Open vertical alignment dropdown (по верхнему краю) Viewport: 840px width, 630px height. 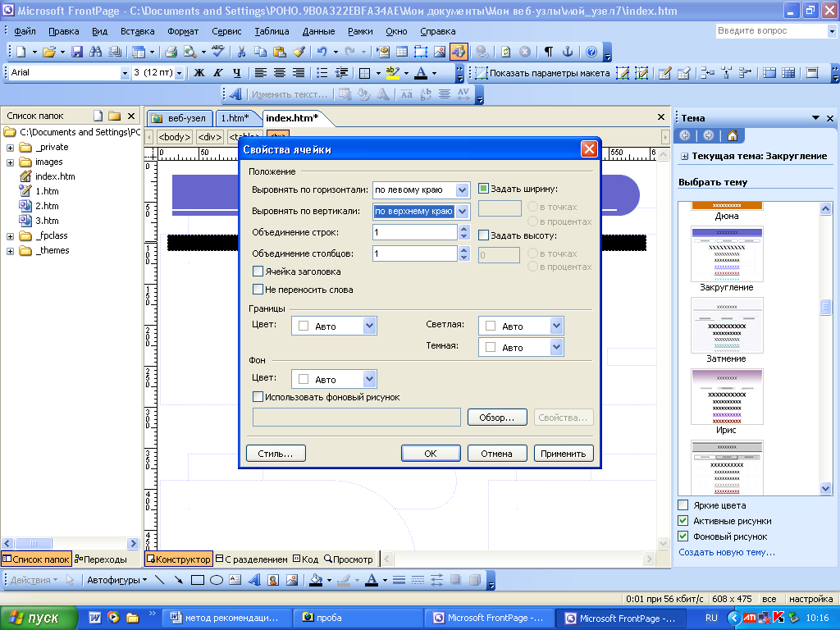(x=463, y=211)
